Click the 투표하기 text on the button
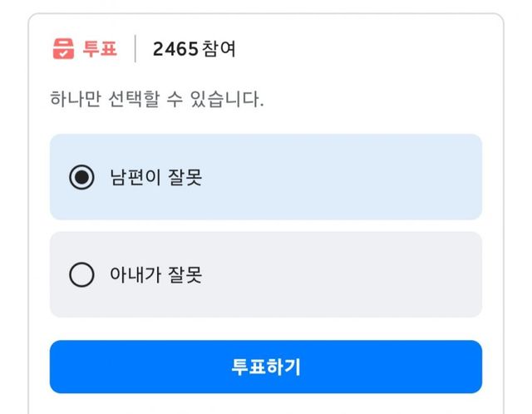This screenshot has height=414, width=532. pyautogui.click(x=266, y=367)
